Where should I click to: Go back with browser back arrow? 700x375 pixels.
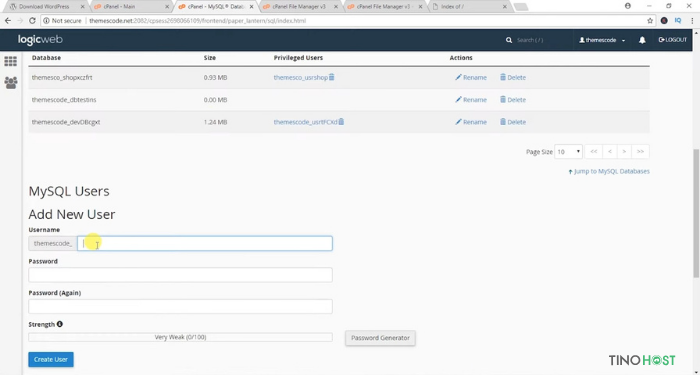point(8,21)
